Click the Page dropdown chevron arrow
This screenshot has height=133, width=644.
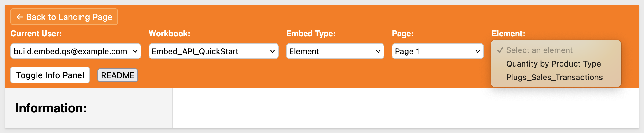pos(477,51)
